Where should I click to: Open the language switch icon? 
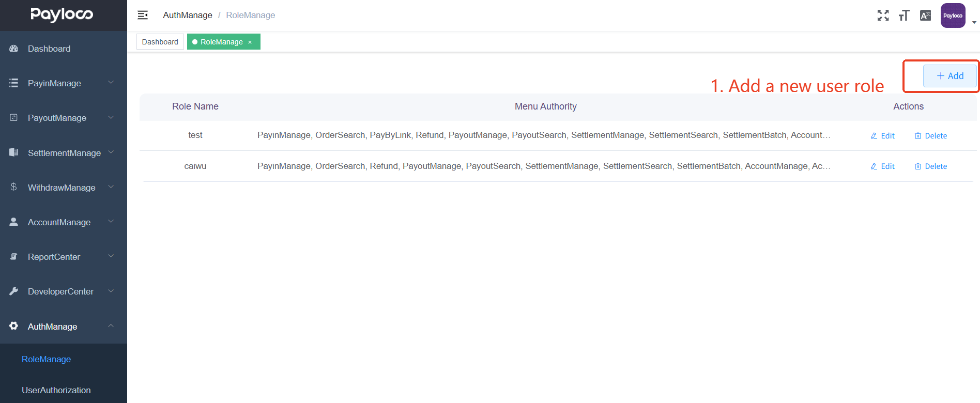coord(925,16)
